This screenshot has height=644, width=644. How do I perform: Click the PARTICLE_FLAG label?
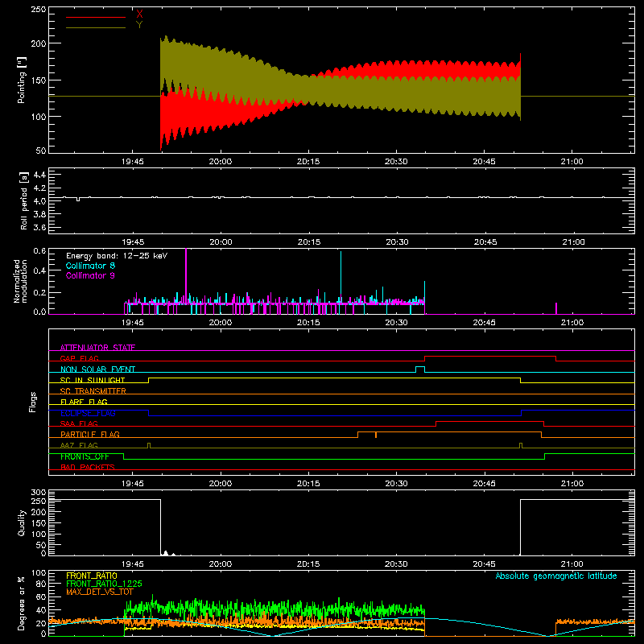pyautogui.click(x=90, y=434)
